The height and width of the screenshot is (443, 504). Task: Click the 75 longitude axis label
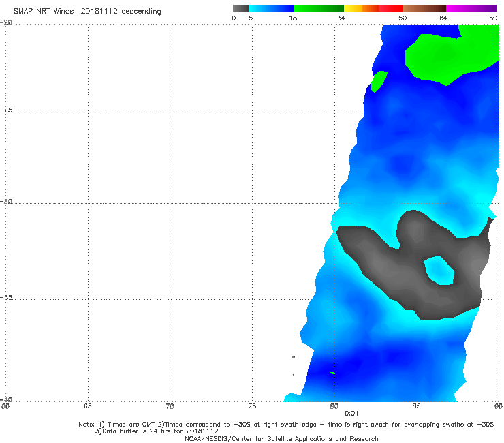[x=252, y=406]
